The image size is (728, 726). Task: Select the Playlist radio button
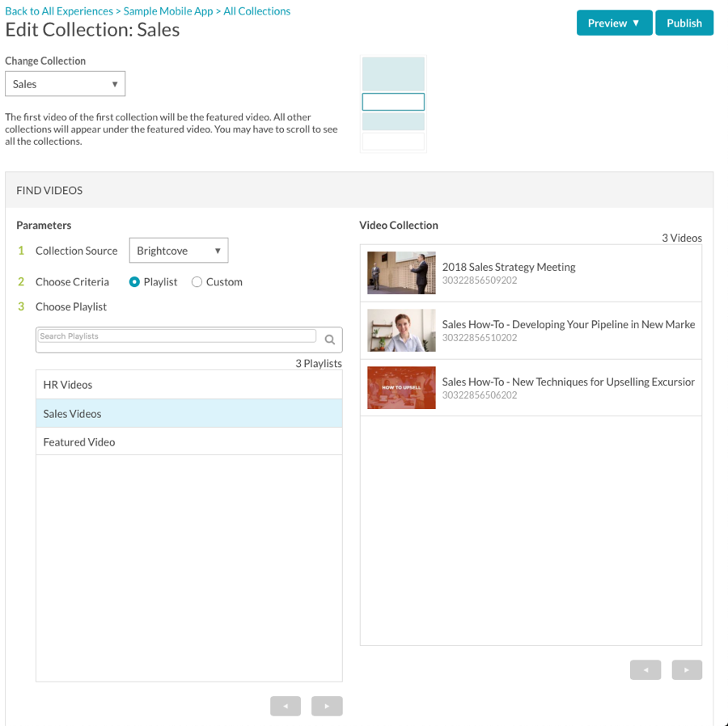point(134,282)
